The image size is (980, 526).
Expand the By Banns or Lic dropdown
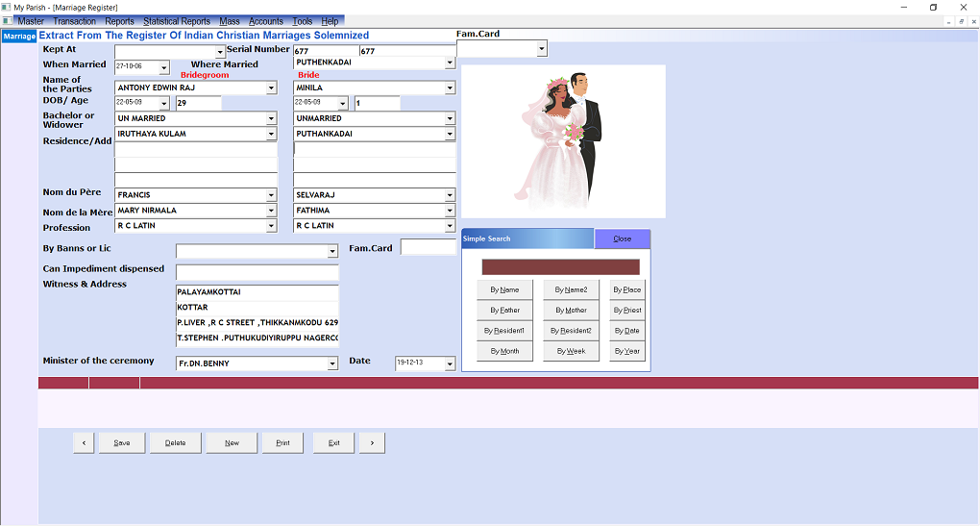[332, 252]
